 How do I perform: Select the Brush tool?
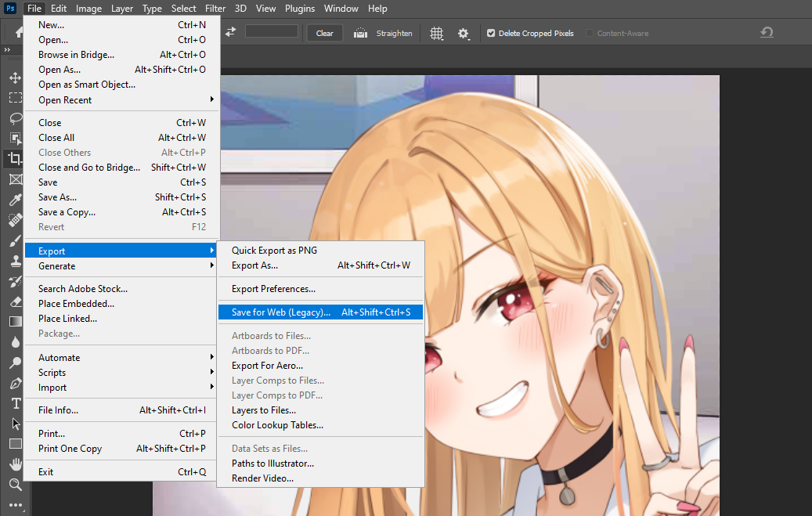coord(15,240)
